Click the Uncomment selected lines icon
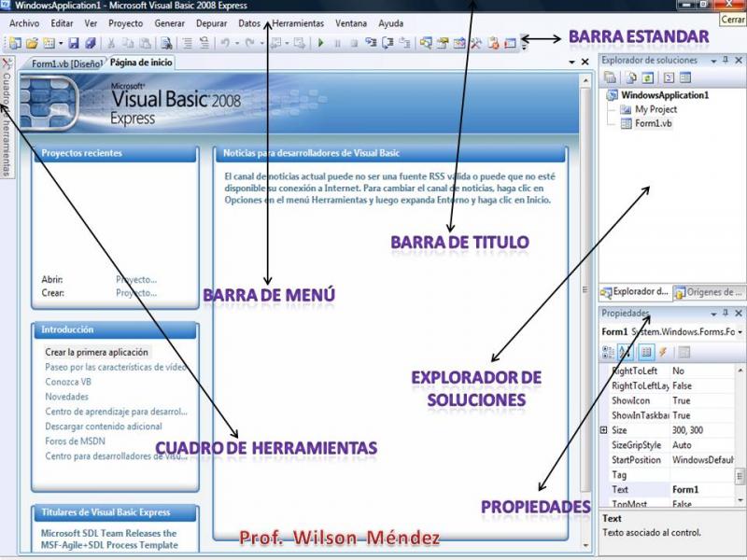 [204, 43]
